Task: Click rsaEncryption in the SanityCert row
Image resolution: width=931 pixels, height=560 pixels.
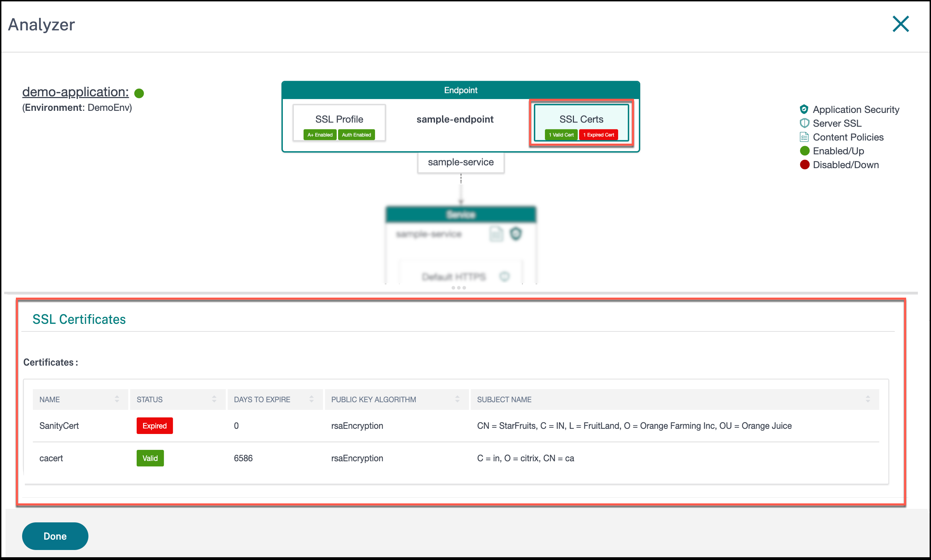Action: click(357, 426)
